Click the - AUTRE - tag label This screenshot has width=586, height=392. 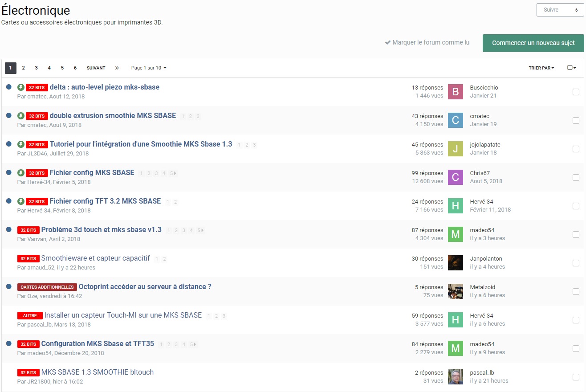pyautogui.click(x=30, y=316)
